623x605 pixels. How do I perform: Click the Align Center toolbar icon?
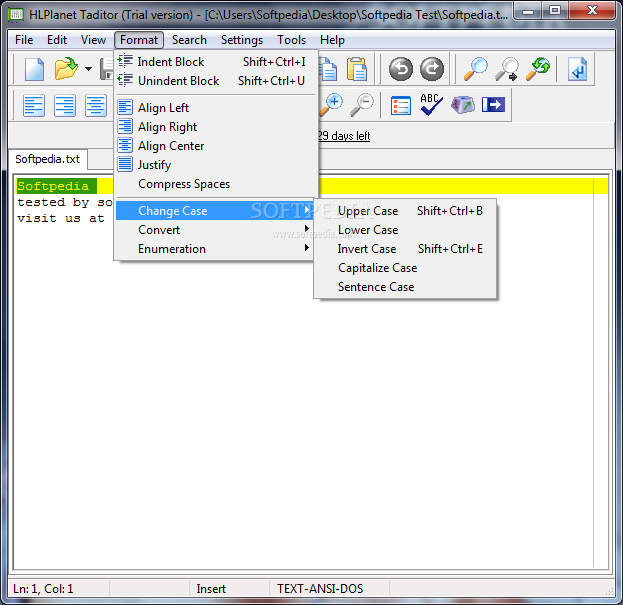point(96,106)
